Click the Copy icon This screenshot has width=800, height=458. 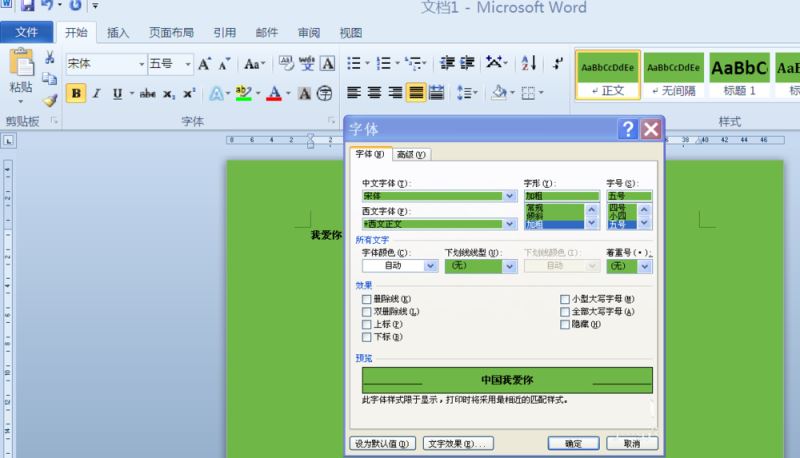tap(49, 79)
